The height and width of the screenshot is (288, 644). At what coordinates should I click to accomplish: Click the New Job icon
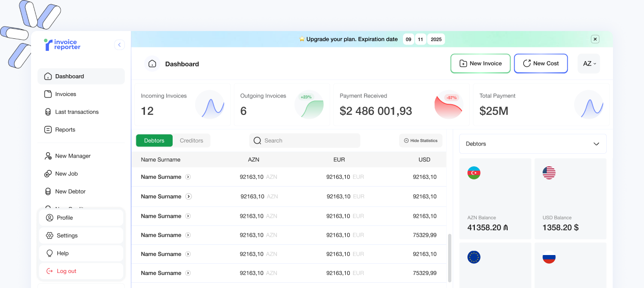pyautogui.click(x=48, y=174)
